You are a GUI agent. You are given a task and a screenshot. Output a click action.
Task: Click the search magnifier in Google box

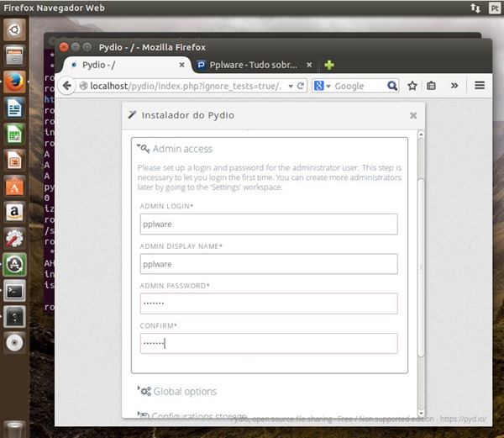pos(392,86)
